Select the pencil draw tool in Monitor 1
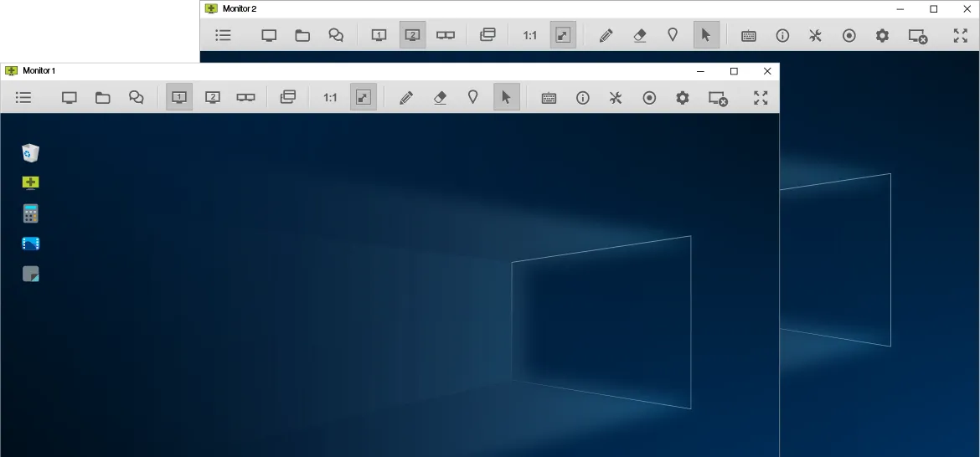 click(406, 97)
